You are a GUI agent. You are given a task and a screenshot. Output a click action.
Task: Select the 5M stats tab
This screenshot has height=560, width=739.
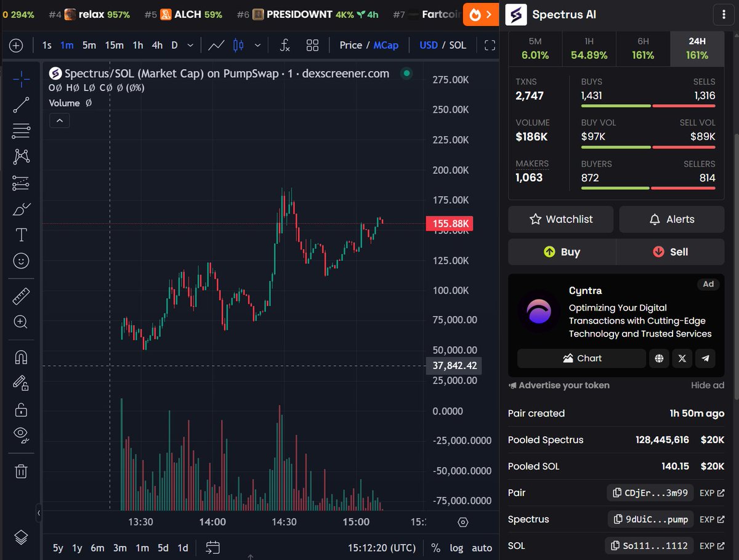pos(535,49)
